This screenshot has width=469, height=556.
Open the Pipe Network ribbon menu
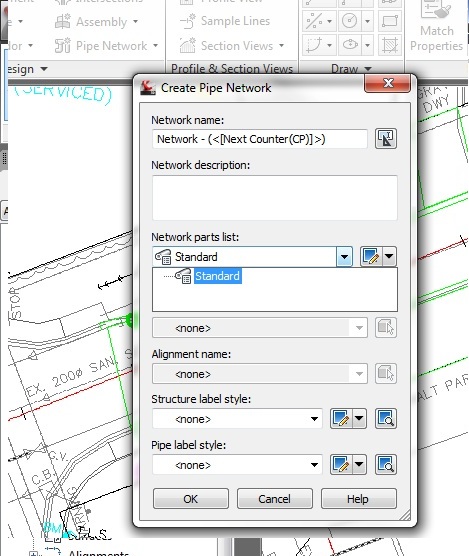(x=106, y=46)
